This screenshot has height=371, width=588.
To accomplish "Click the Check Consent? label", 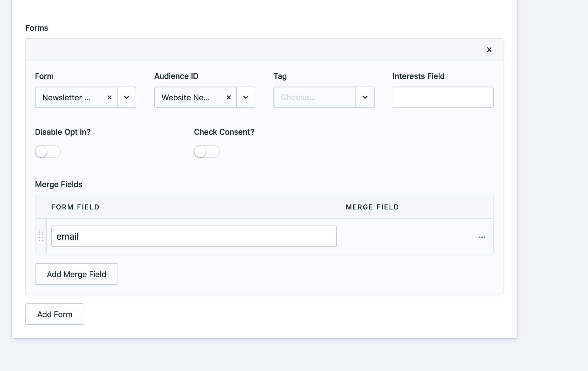I will 224,132.
